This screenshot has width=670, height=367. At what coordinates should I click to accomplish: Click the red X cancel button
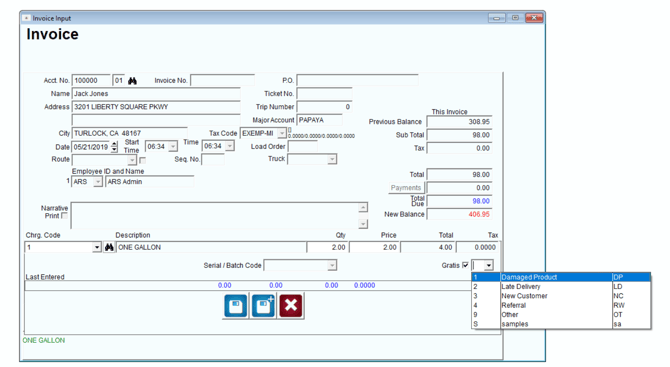(x=291, y=306)
